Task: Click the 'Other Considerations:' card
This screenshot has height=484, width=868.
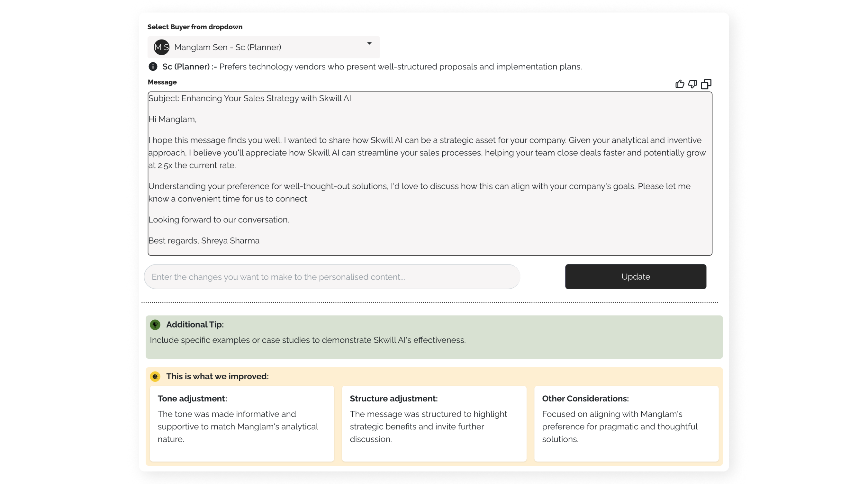Action: tap(626, 423)
